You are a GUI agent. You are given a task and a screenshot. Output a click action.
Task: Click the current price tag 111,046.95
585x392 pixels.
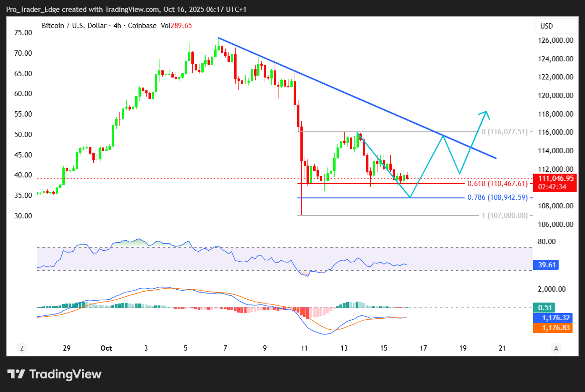point(552,178)
